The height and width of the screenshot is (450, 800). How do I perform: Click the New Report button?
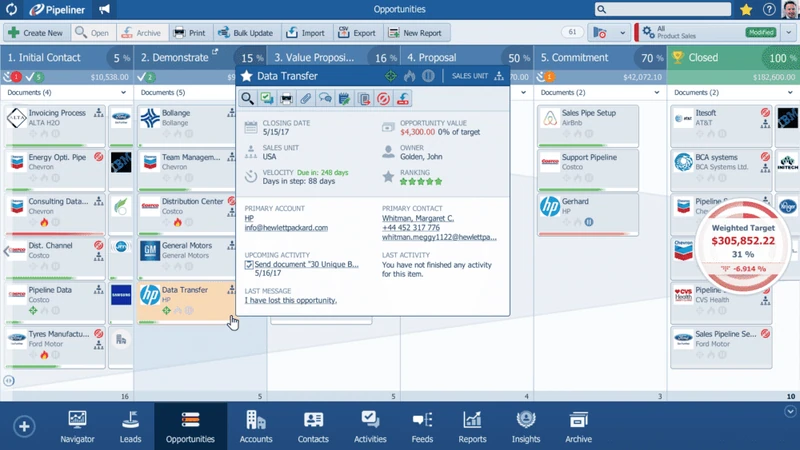415,33
